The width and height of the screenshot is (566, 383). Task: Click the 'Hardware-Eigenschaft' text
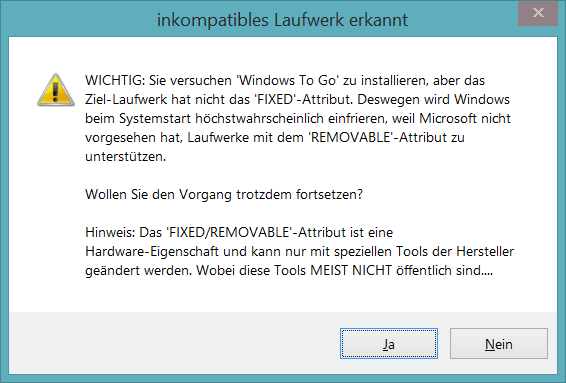click(x=152, y=251)
